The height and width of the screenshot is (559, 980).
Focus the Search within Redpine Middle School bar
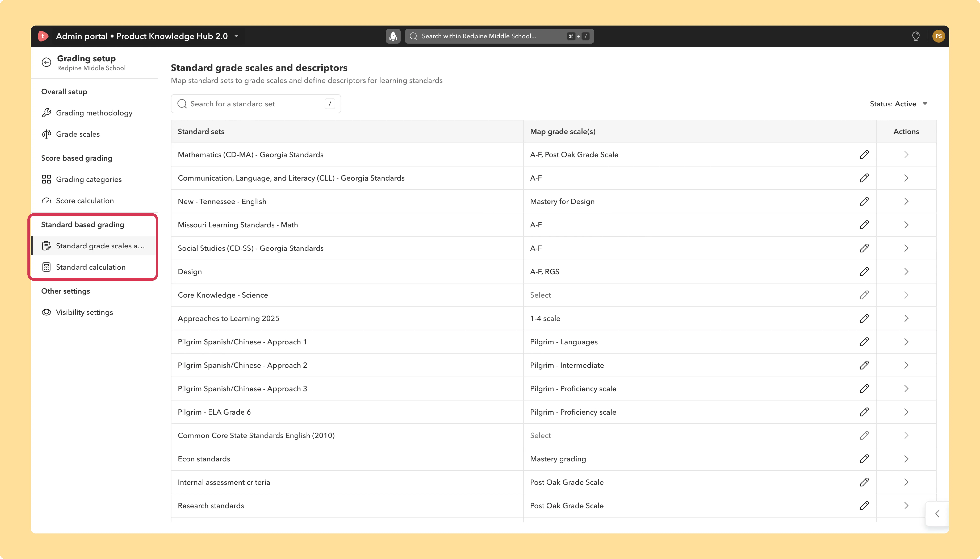pyautogui.click(x=499, y=36)
